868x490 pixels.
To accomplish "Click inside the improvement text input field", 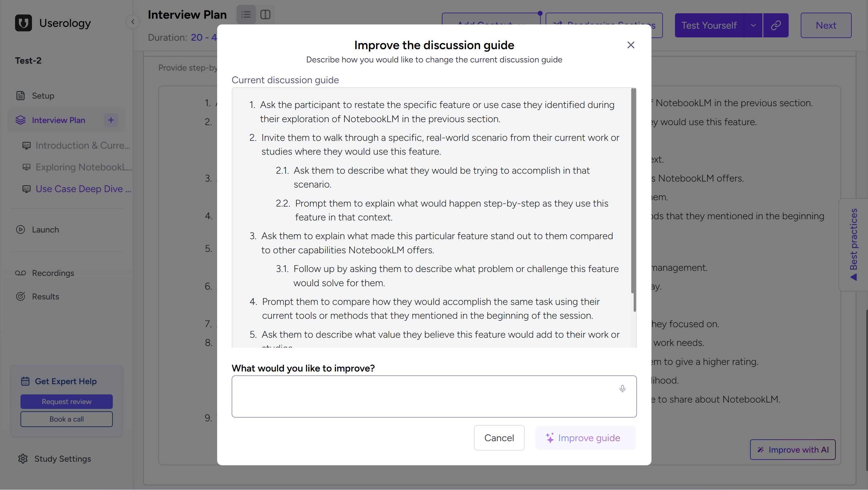I will tap(434, 397).
